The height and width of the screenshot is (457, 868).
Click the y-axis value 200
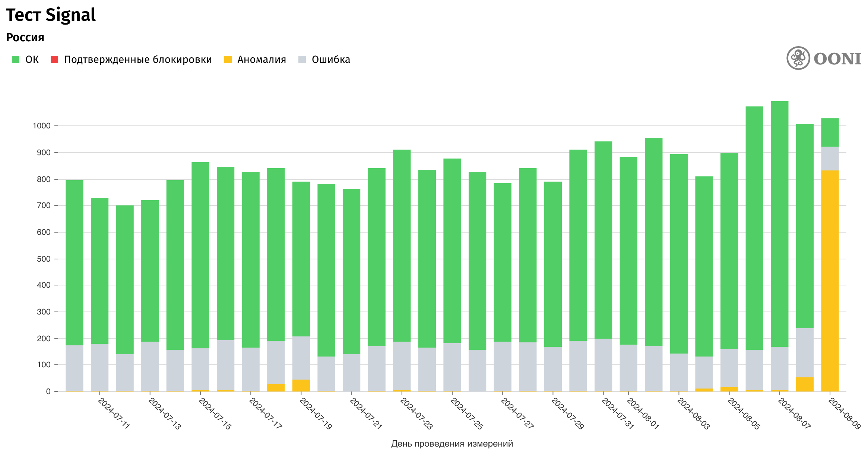tap(44, 339)
